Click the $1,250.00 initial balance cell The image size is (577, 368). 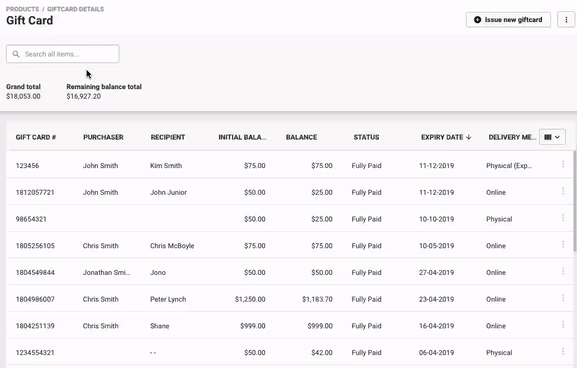(x=250, y=299)
